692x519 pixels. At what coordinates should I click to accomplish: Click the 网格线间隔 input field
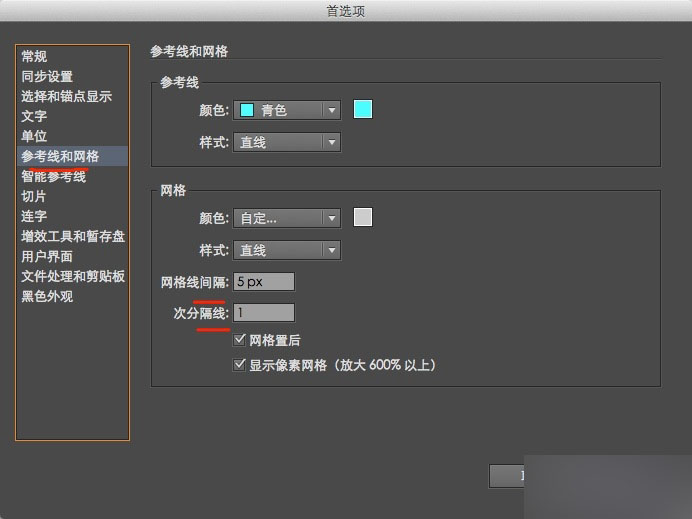click(264, 282)
